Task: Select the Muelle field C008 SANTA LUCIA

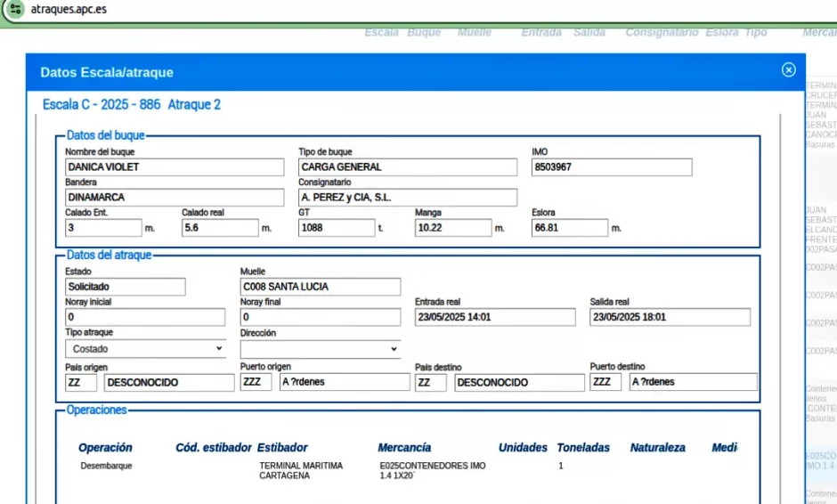Action: 320,287
